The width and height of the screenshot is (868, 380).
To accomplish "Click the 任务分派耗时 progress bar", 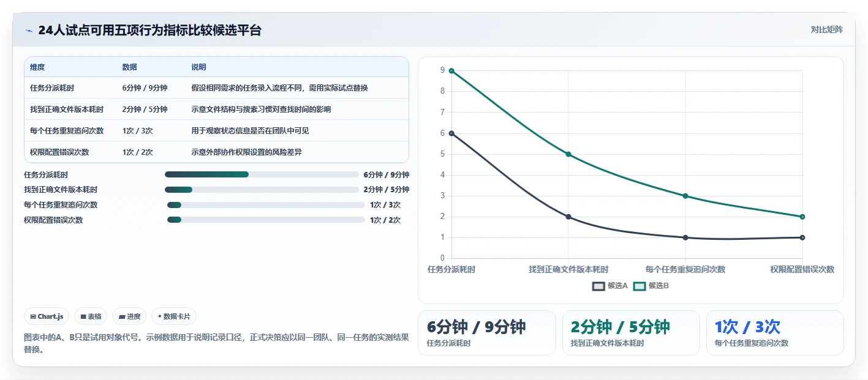I will pyautogui.click(x=262, y=174).
